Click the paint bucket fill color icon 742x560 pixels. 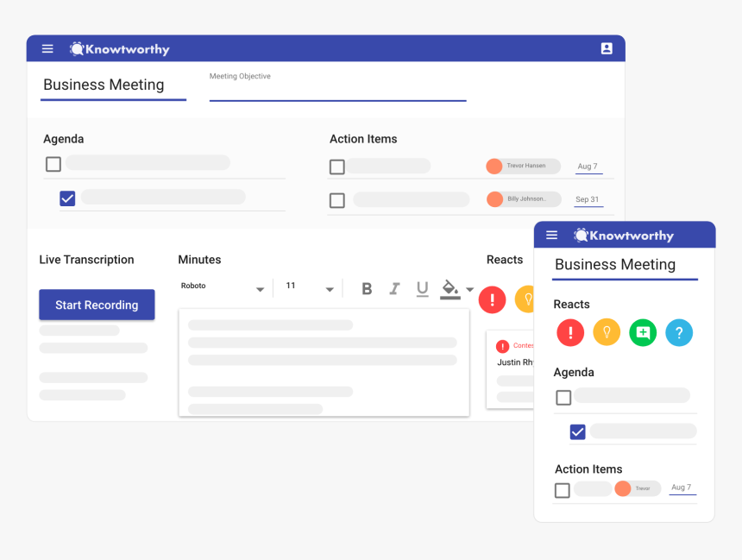450,288
